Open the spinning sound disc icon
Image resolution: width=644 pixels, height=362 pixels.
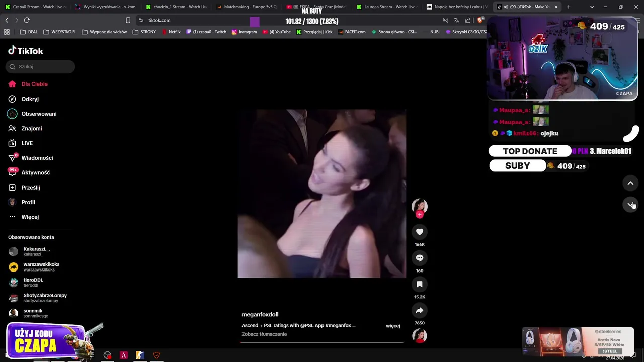tap(419, 335)
